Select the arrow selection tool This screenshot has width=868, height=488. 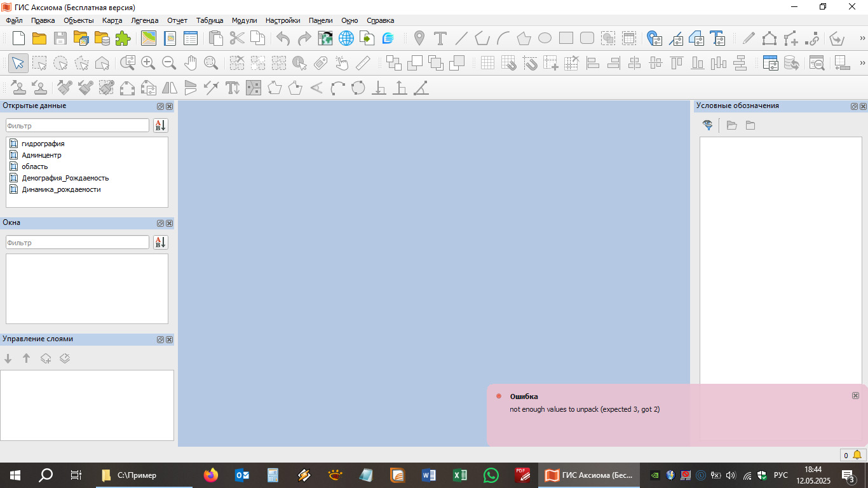(18, 63)
